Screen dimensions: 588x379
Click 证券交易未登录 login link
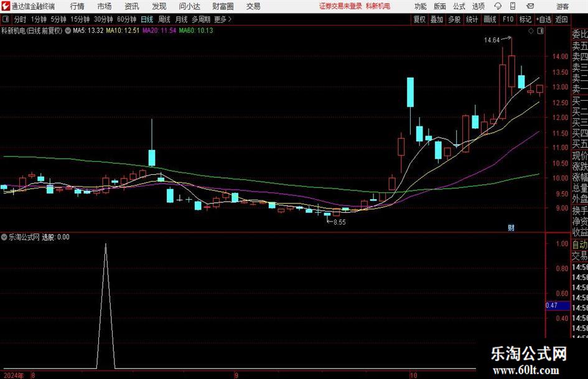pyautogui.click(x=340, y=6)
